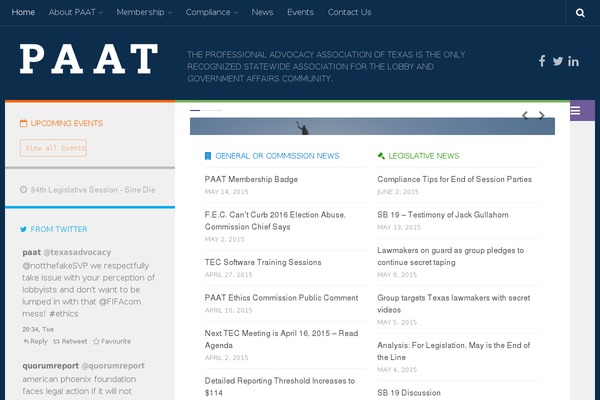This screenshot has width=600, height=400.
Task: Open Detailed Reporting Threshold Increases article
Action: pyautogui.click(x=280, y=387)
